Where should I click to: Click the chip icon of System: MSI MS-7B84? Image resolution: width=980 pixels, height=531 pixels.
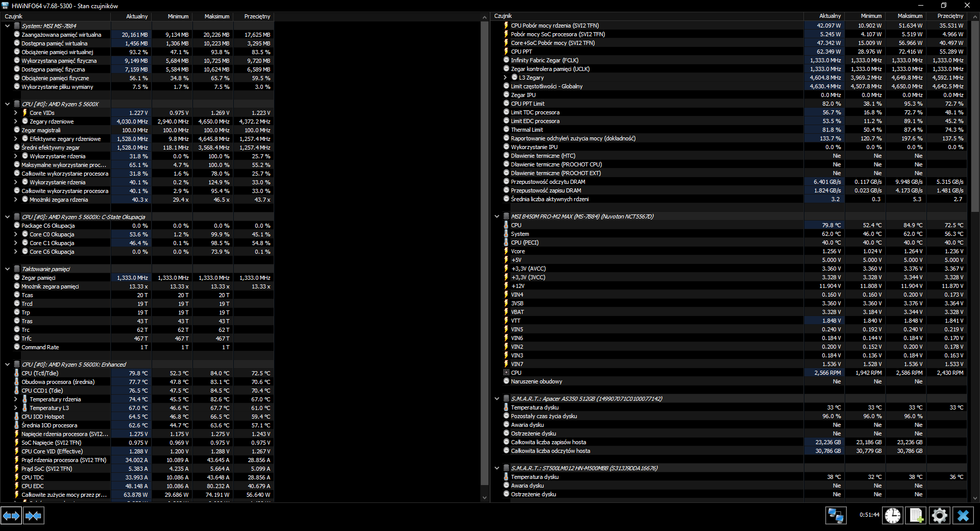point(16,26)
